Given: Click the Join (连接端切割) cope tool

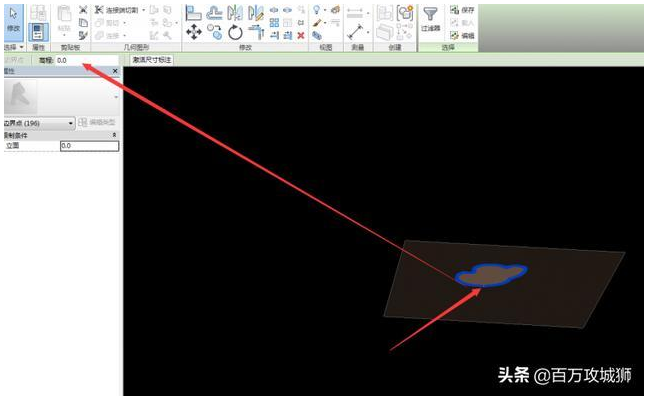Looking at the screenshot, I should click(x=117, y=10).
